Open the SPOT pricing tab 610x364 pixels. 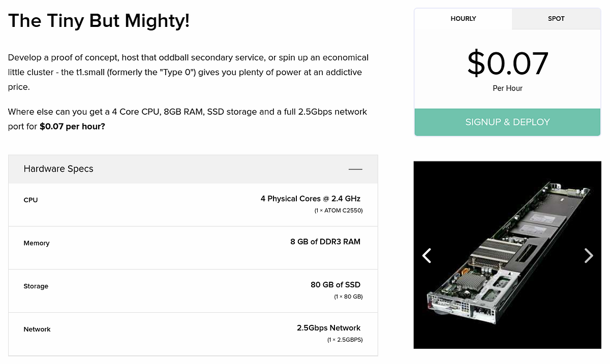(x=556, y=19)
